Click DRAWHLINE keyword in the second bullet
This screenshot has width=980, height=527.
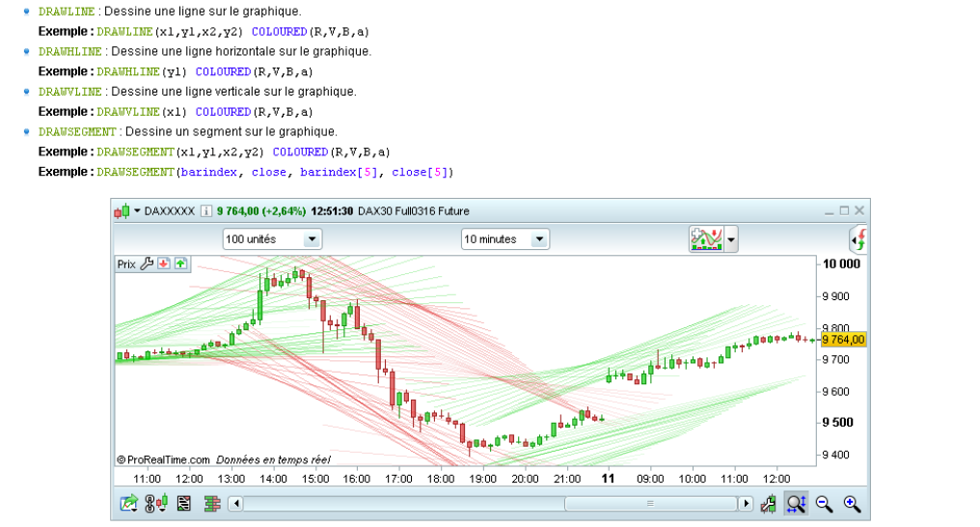[70, 51]
